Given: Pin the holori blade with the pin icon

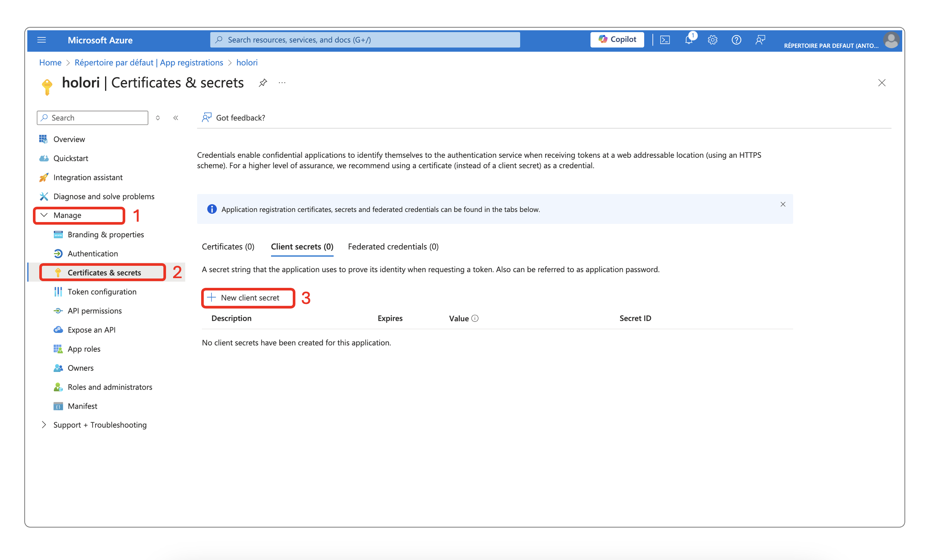Looking at the screenshot, I should coord(263,83).
